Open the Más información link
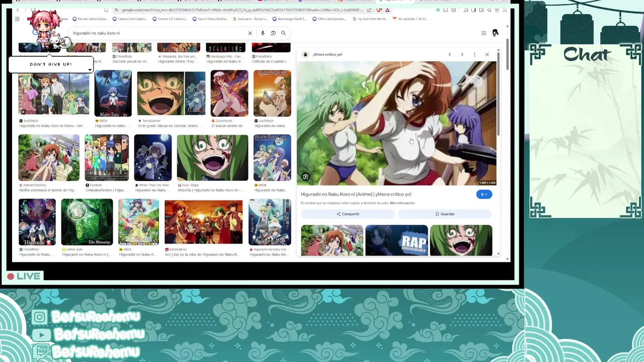 (402, 203)
